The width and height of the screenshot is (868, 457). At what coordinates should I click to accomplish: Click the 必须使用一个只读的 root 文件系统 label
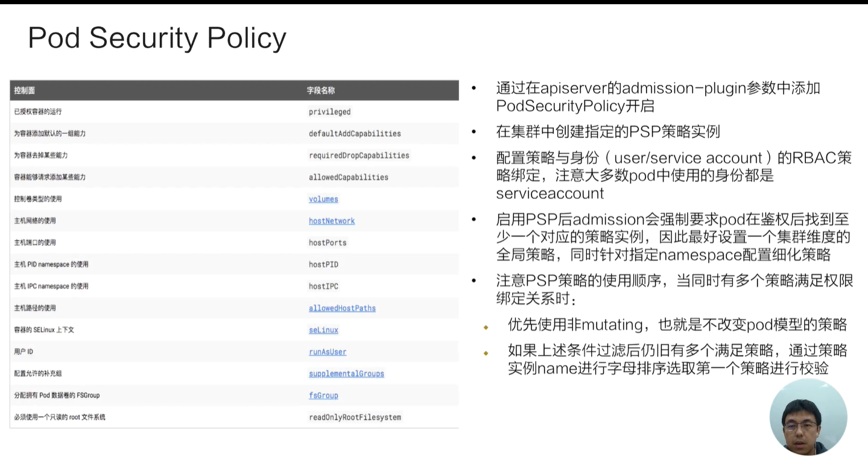[59, 417]
